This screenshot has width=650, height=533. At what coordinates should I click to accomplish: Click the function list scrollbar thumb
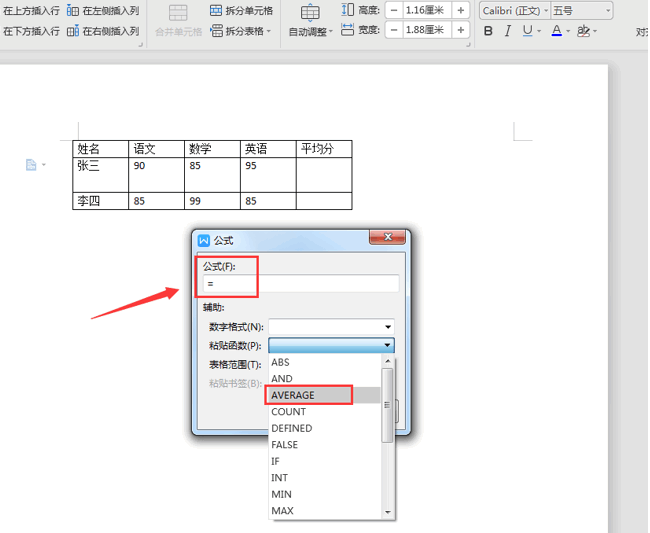tap(388, 405)
